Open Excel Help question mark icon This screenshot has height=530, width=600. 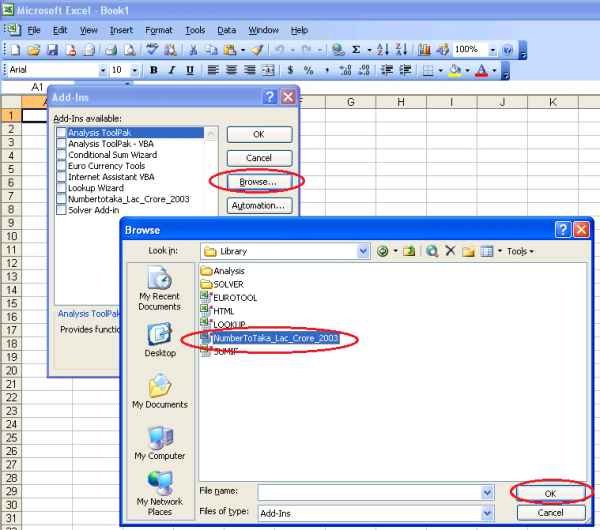(x=507, y=50)
